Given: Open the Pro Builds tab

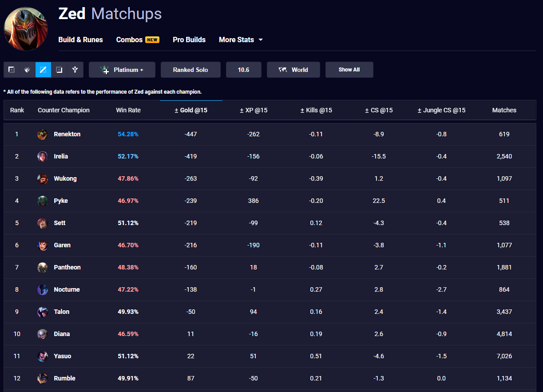Looking at the screenshot, I should click(x=189, y=40).
